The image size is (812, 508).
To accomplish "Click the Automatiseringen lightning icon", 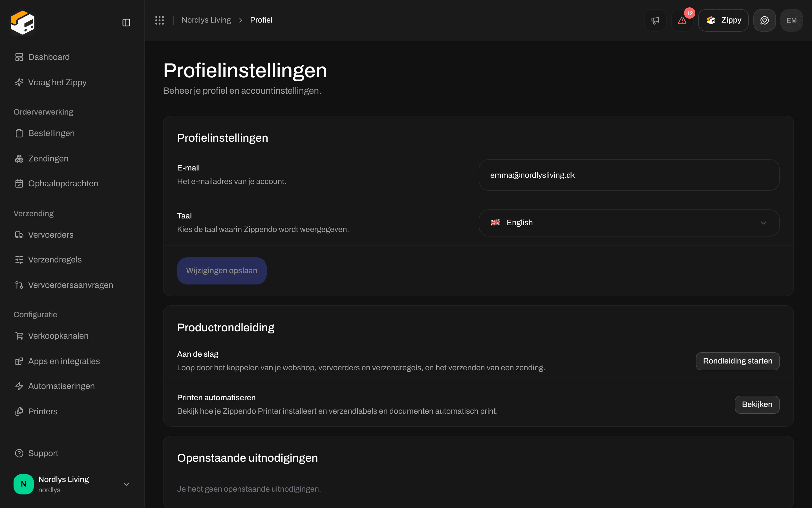I will tap(19, 386).
